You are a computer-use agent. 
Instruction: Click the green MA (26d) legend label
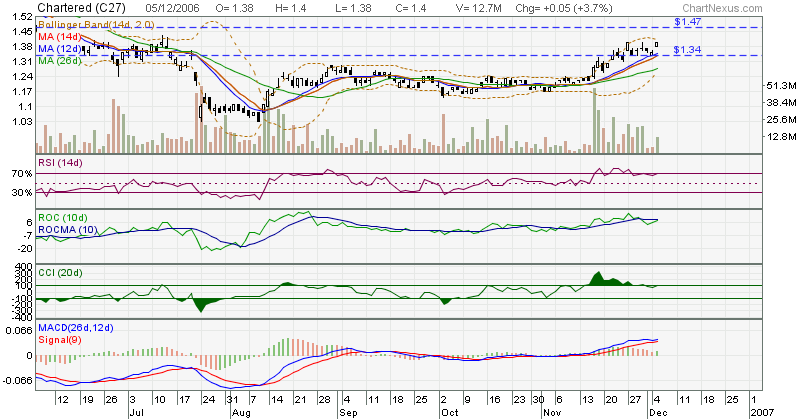tap(60, 61)
